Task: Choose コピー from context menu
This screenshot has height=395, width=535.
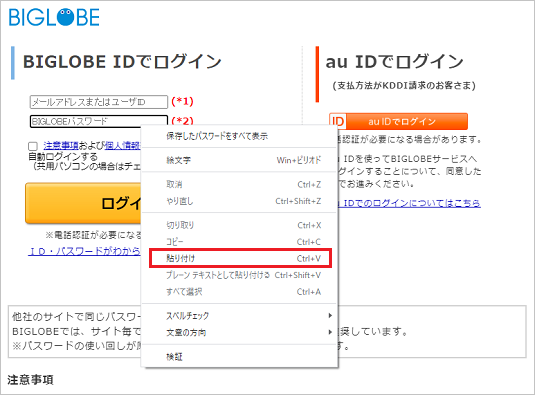Action: click(x=239, y=242)
